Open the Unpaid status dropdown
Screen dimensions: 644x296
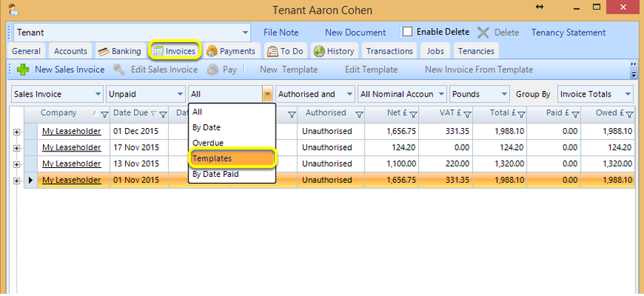click(180, 94)
